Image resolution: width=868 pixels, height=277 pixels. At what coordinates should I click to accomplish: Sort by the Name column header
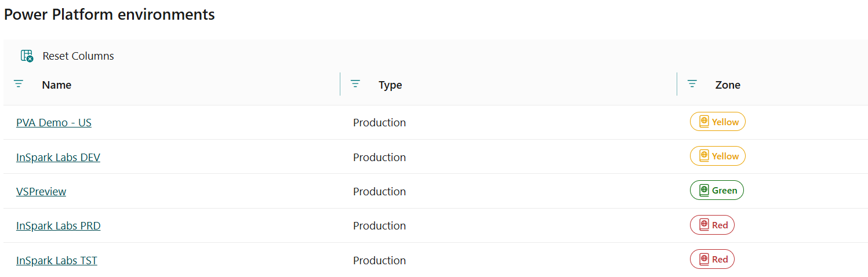(x=57, y=85)
